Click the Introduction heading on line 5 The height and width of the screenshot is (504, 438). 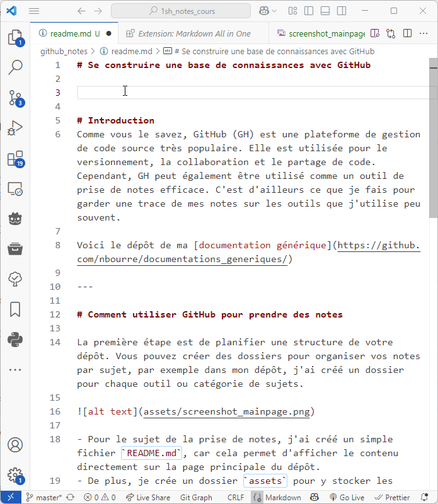tap(116, 120)
